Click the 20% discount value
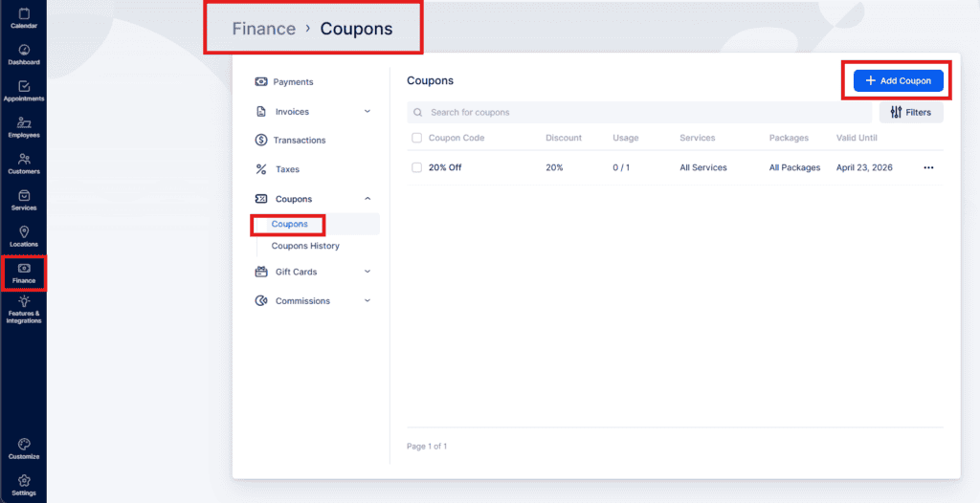Image resolution: width=980 pixels, height=503 pixels. (x=554, y=167)
